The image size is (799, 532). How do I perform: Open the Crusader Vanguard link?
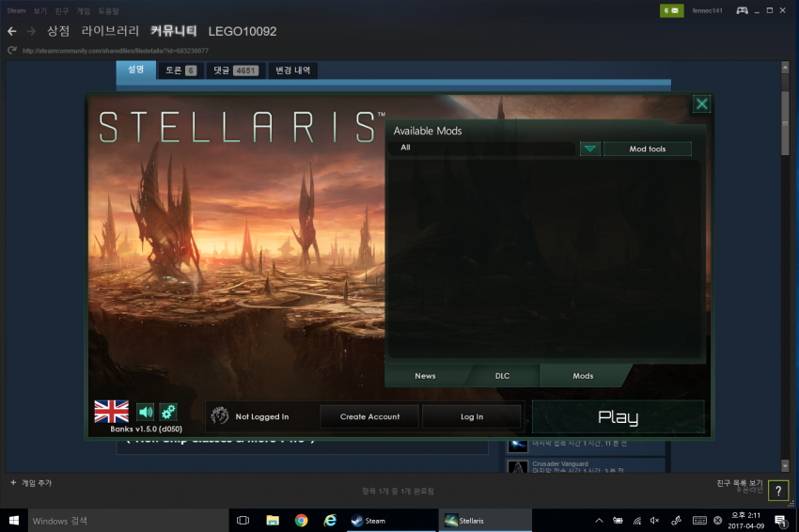pos(560,463)
